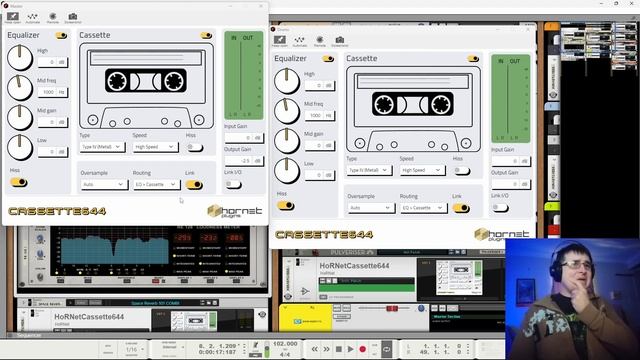Enable Cassette Hiss switch in left window
The image size is (640, 360).
[195, 147]
